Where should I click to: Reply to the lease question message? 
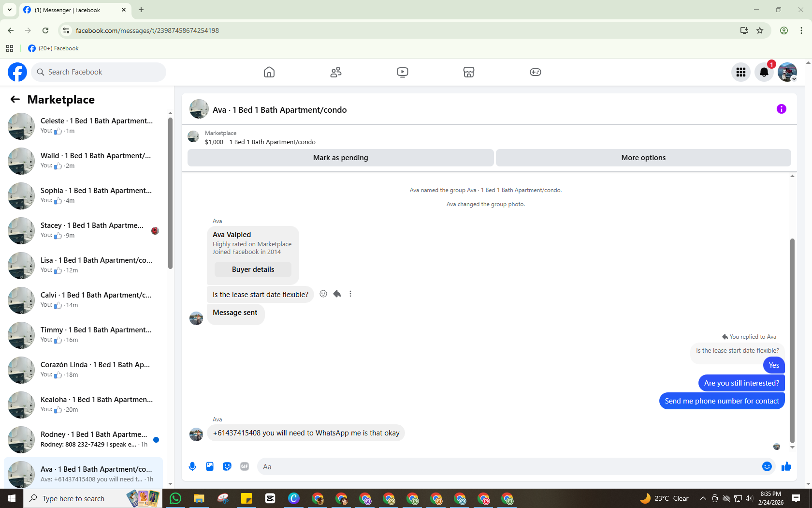[x=337, y=294]
